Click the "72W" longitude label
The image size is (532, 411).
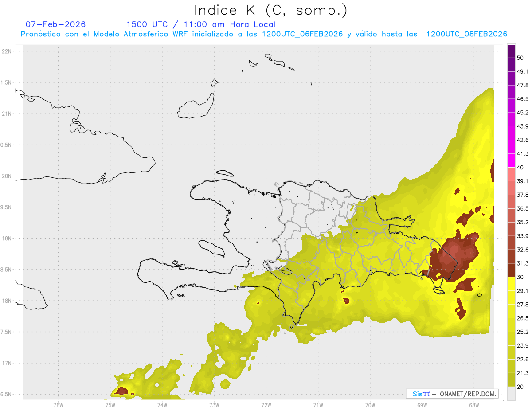[266, 405]
